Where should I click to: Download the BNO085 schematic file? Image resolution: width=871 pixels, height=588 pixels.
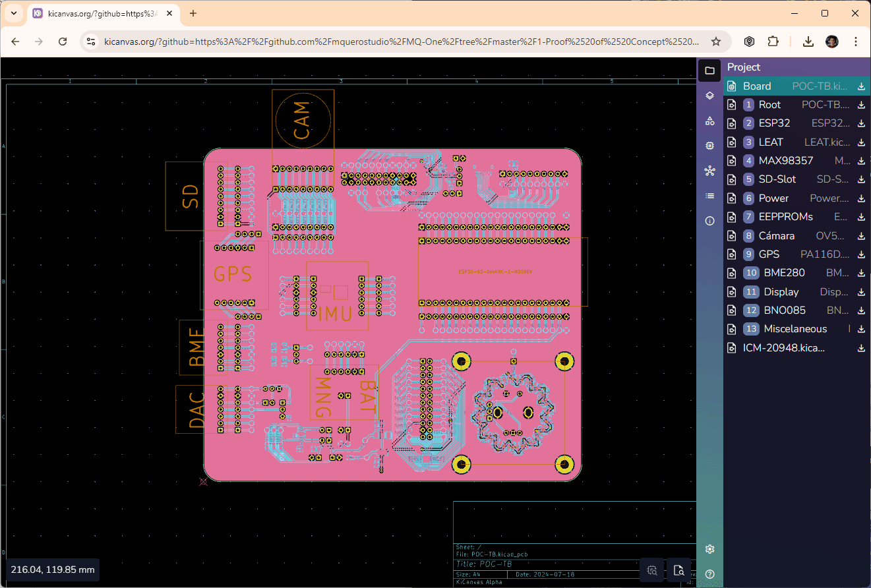(861, 310)
